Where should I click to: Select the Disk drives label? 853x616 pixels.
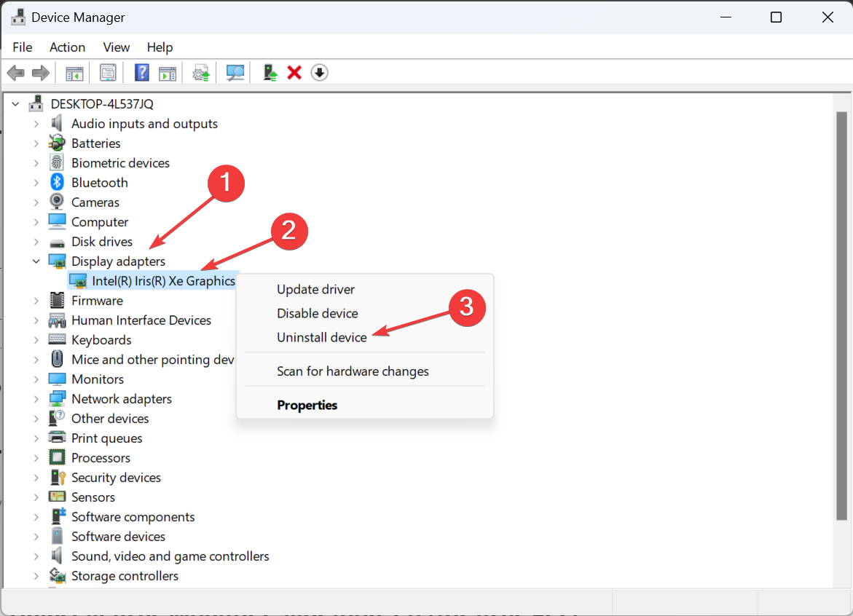coord(102,242)
